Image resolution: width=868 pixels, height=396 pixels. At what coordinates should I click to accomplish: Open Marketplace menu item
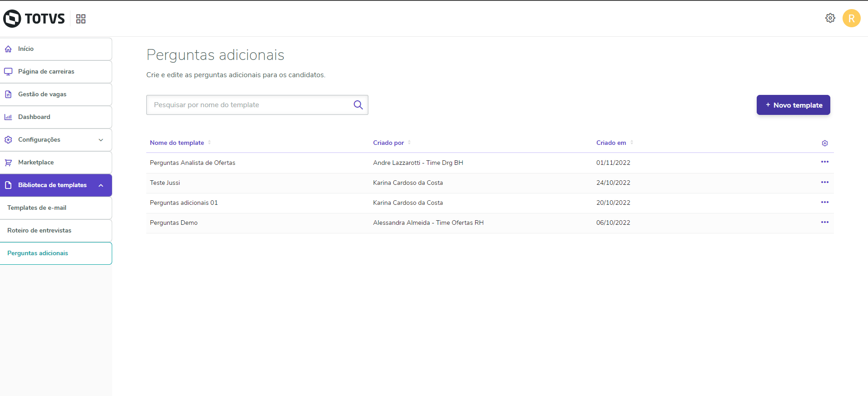[56, 163]
